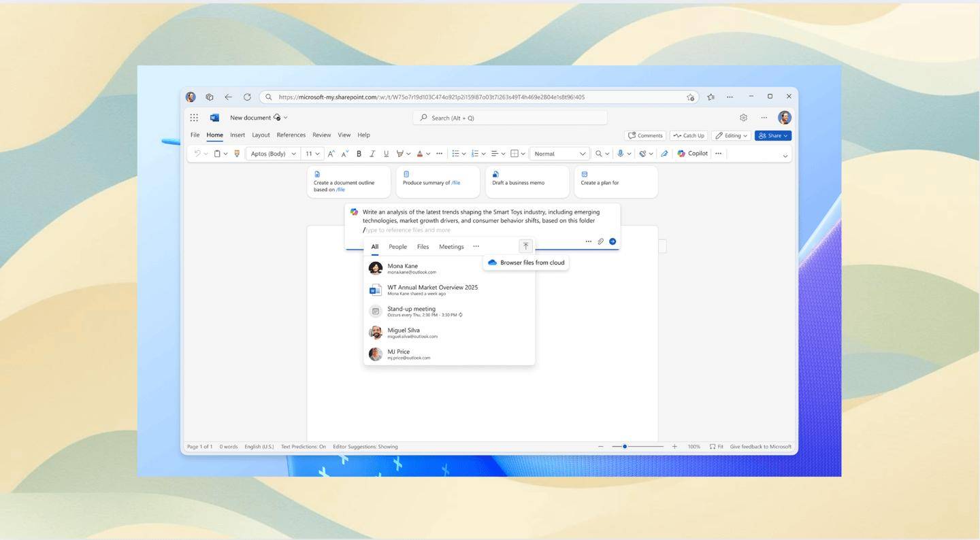Expand the Normal styles dropdown
Viewport: 980px width, 540px height.
[559, 154]
